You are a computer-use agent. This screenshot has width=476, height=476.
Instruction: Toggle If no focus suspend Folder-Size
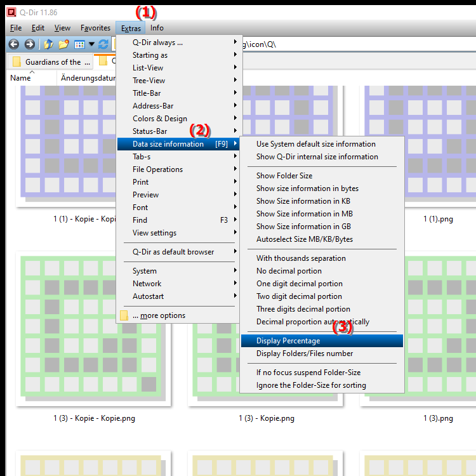click(x=322, y=373)
